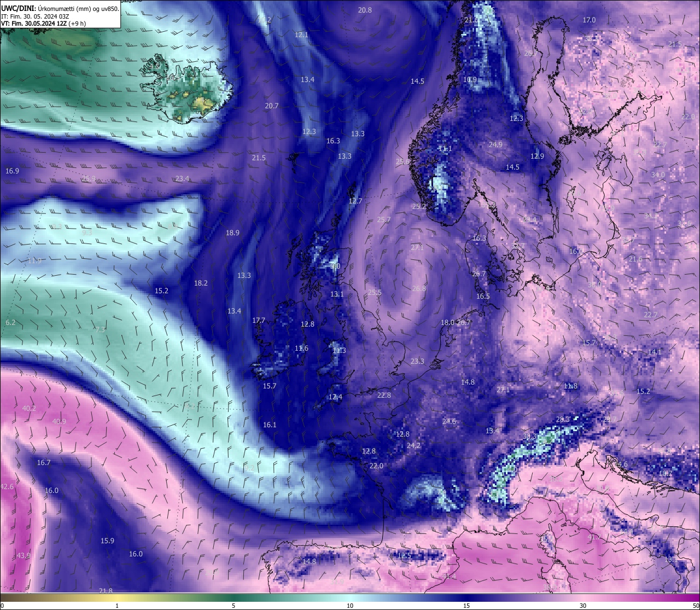Click the '11.3' value over Wales

pyautogui.click(x=339, y=351)
